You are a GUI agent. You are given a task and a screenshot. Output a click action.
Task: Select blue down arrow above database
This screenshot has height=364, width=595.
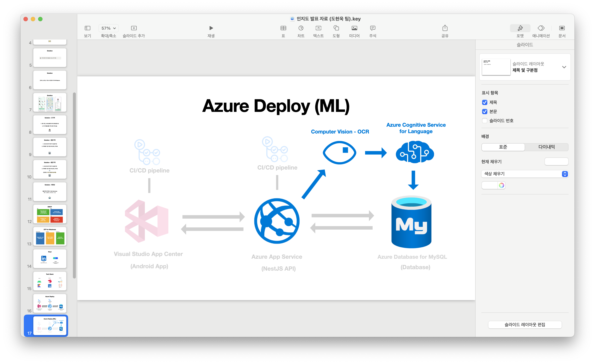point(413,180)
